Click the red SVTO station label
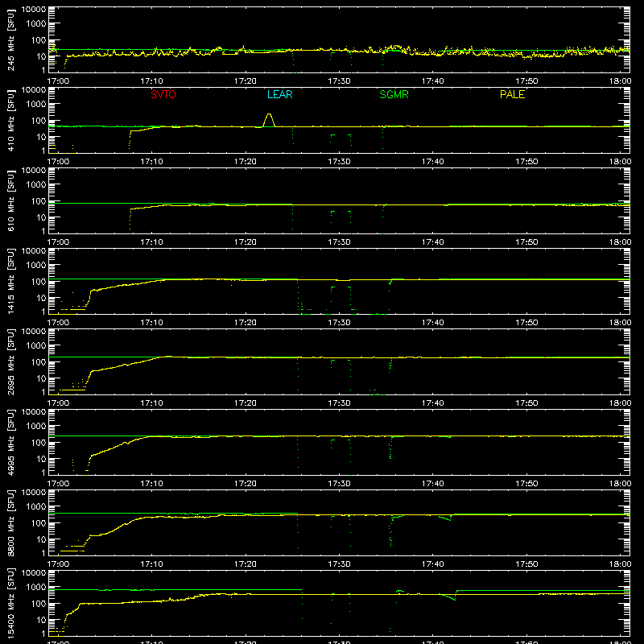Image resolution: width=644 pixels, height=644 pixels. click(x=163, y=94)
